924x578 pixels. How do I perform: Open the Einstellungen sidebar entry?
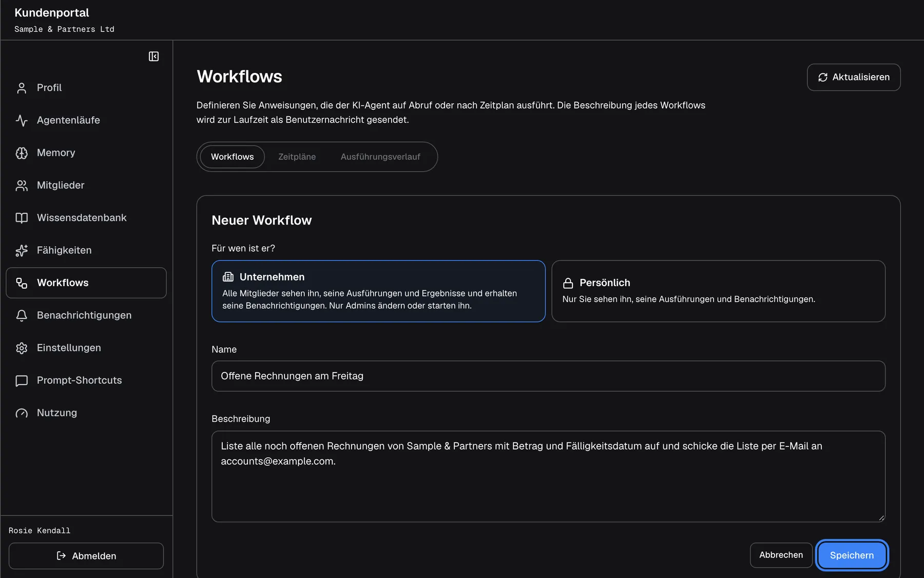[x=86, y=348]
